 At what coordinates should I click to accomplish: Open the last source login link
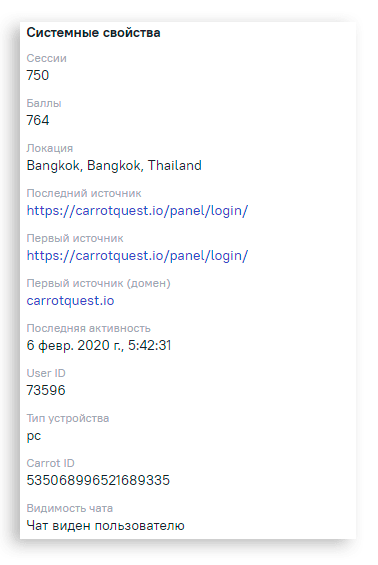(137, 211)
